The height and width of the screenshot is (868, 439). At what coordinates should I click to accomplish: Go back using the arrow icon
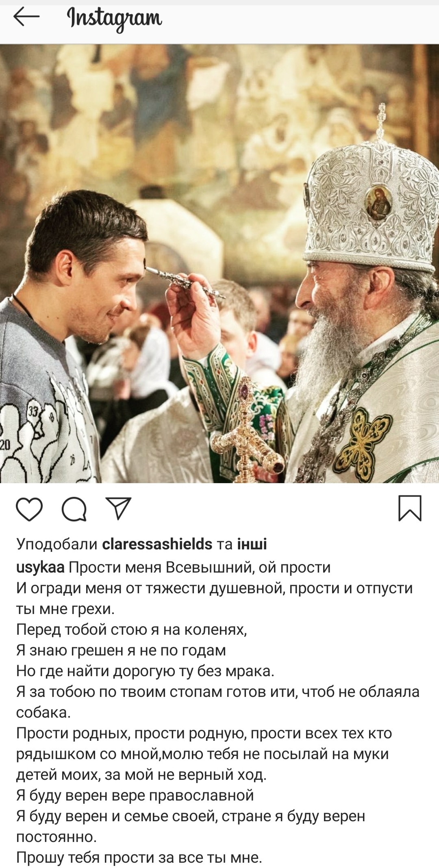pos(26,17)
